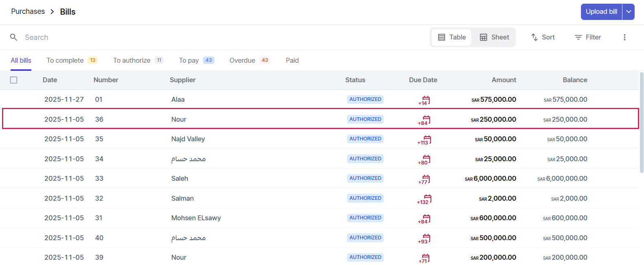
Task: Click the Filter lines icon
Action: point(578,37)
